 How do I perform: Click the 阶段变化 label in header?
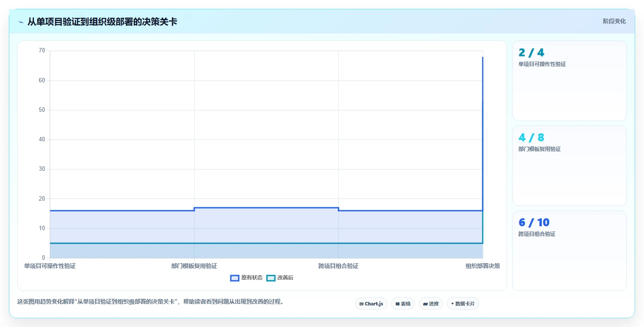tap(614, 22)
